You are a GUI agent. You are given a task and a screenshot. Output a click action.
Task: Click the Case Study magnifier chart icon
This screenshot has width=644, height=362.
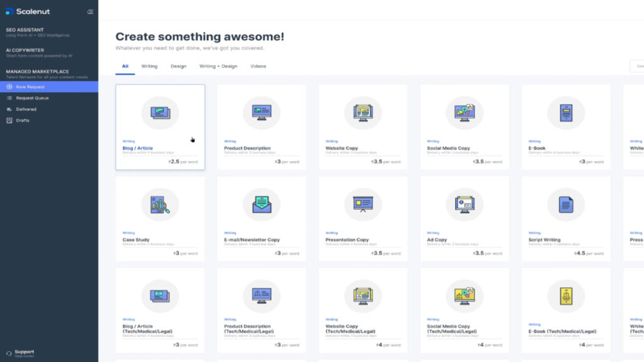[160, 204]
